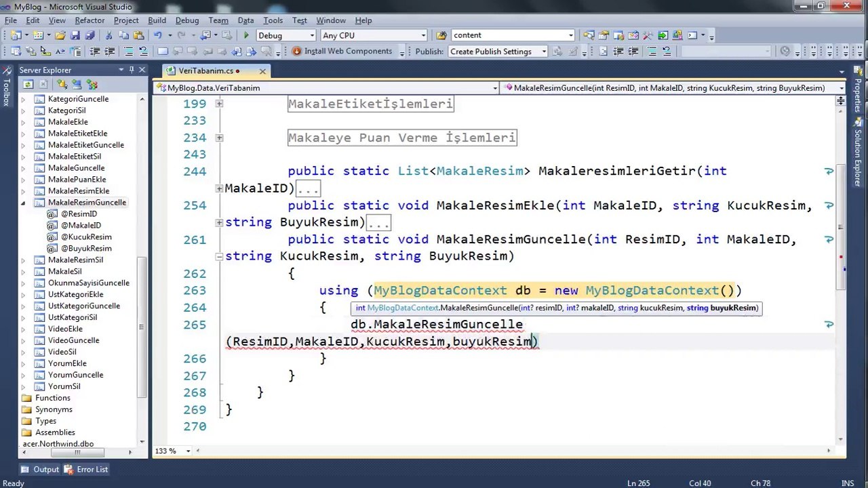Switch to VeriTabanim.cs document tab
Image resolution: width=868 pixels, height=488 pixels.
pyautogui.click(x=206, y=70)
